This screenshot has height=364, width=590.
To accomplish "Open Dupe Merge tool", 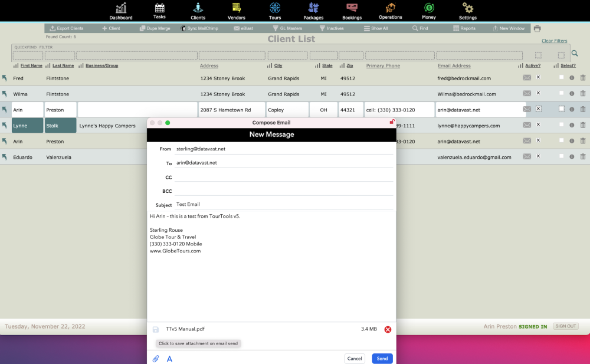I will (x=155, y=28).
